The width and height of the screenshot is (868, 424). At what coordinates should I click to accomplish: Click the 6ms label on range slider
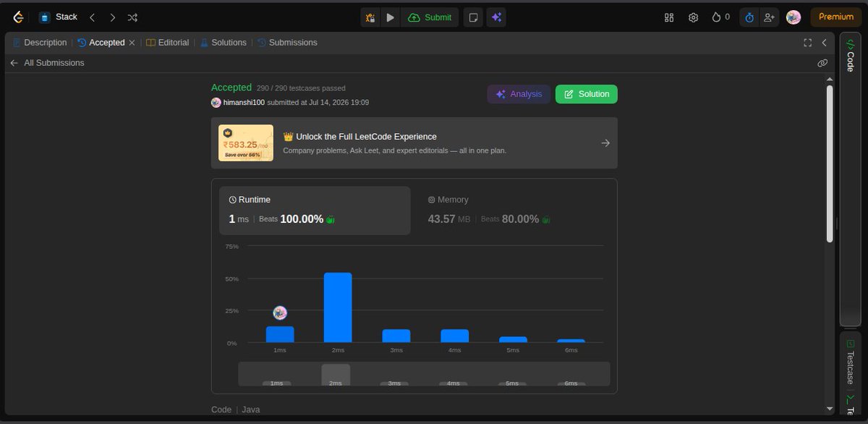coord(571,383)
